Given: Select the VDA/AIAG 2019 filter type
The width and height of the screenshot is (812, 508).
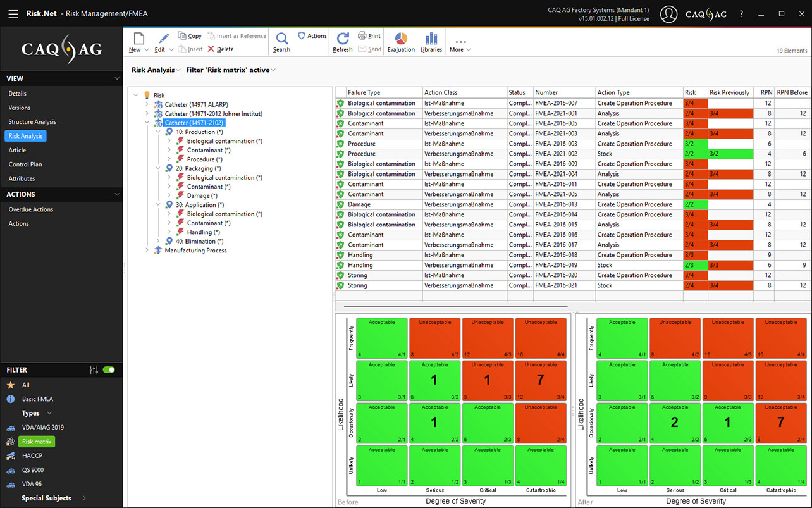Looking at the screenshot, I should (44, 427).
